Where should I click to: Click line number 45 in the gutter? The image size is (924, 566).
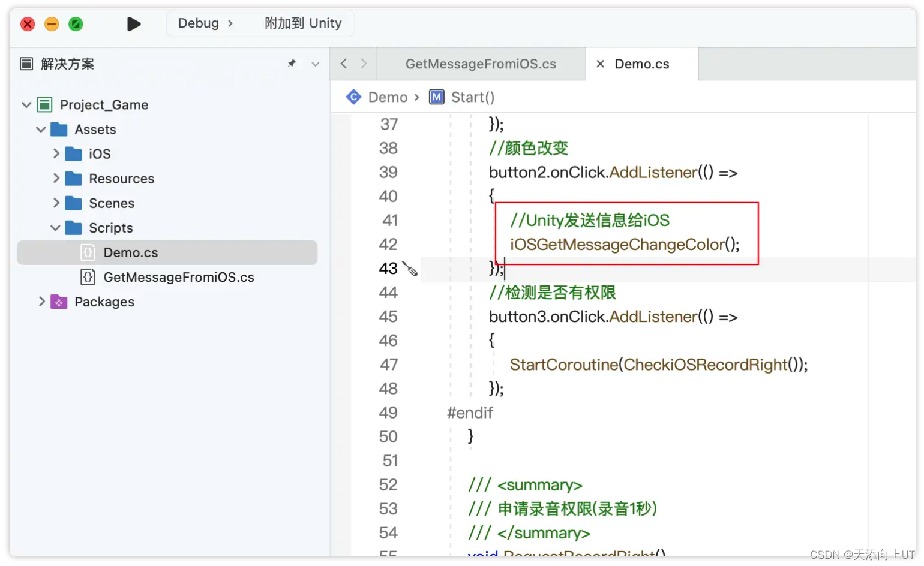(x=388, y=316)
